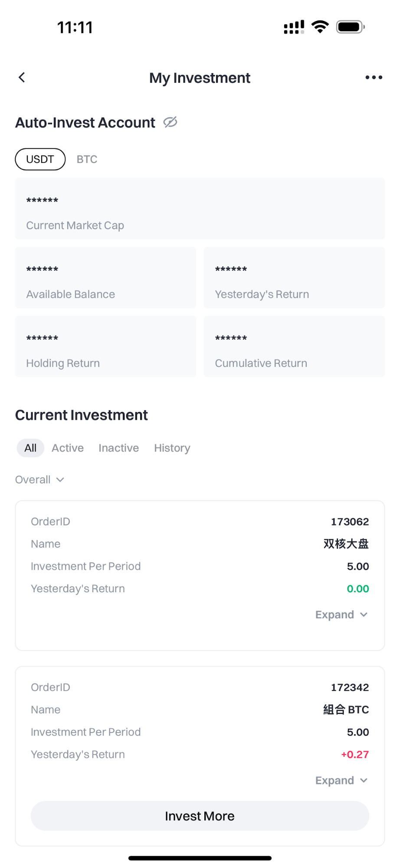Viewport: 400px width, 868px height.
Task: Toggle the balance visibility eye icon
Action: 170,122
